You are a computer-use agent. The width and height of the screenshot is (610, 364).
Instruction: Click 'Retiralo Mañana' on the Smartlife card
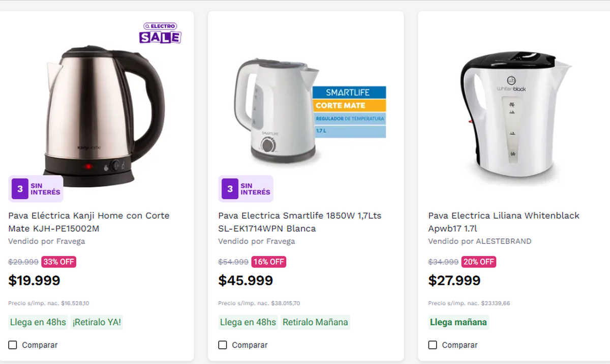point(315,322)
